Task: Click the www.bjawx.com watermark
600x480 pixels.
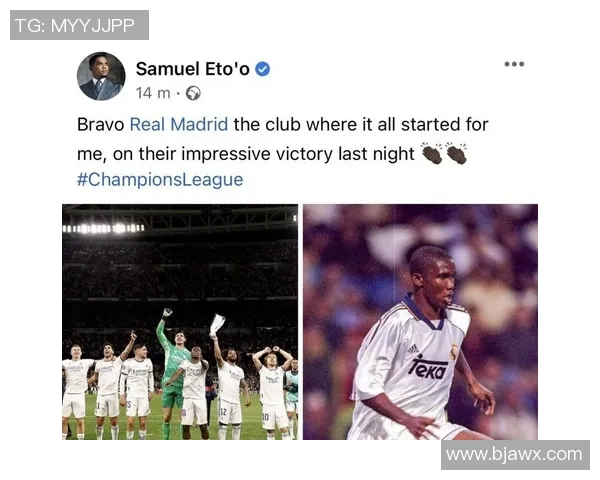Action: click(515, 455)
